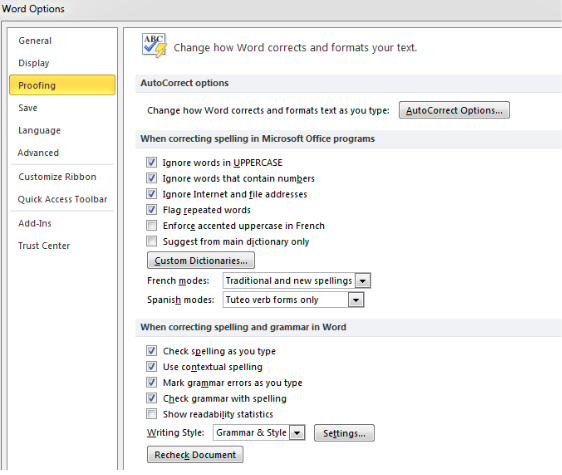
Task: Disable Check spelling as you type
Action: 151,351
